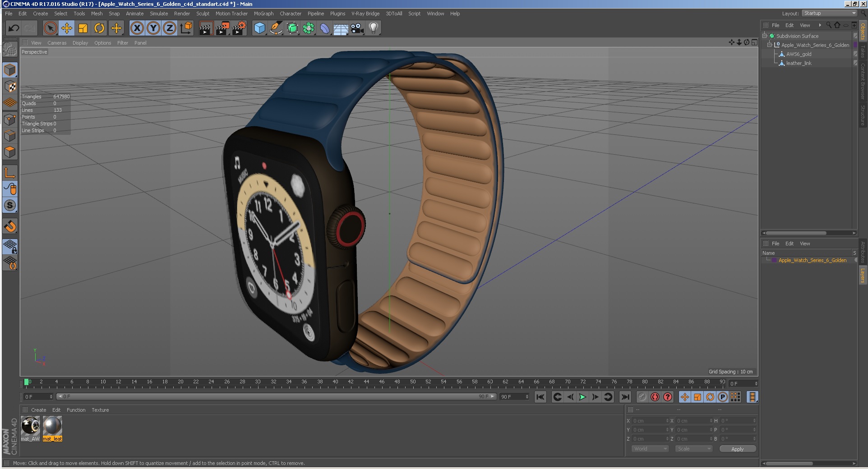Toggle X axis lock

pos(137,28)
